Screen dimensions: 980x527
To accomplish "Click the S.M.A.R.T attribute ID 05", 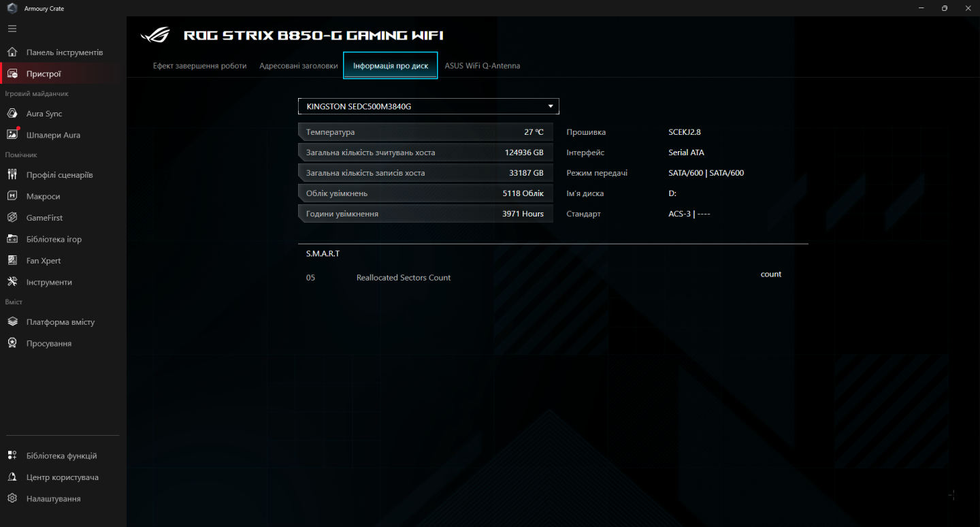I will click(311, 278).
